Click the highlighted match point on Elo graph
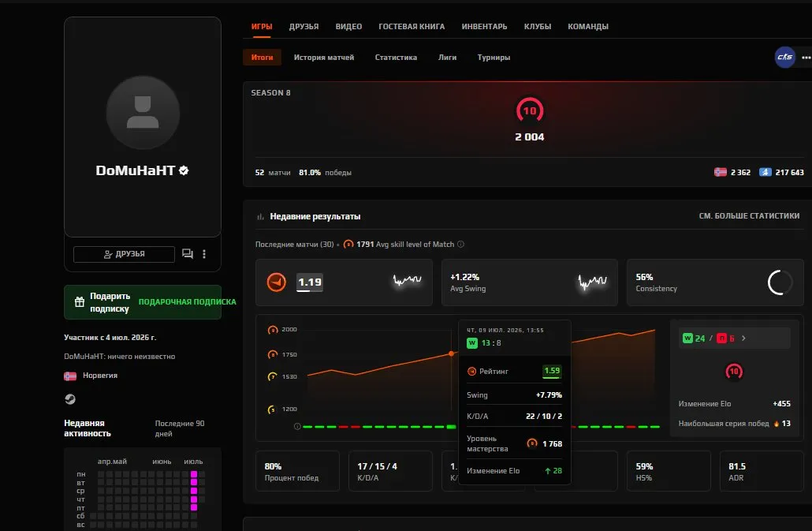Image resolution: width=812 pixels, height=531 pixels. 452,353
